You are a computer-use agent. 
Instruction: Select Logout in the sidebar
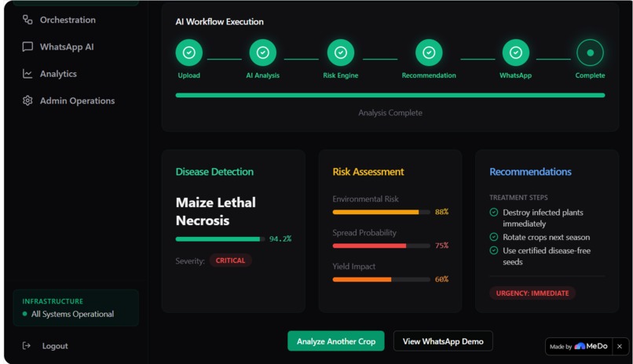(46, 346)
